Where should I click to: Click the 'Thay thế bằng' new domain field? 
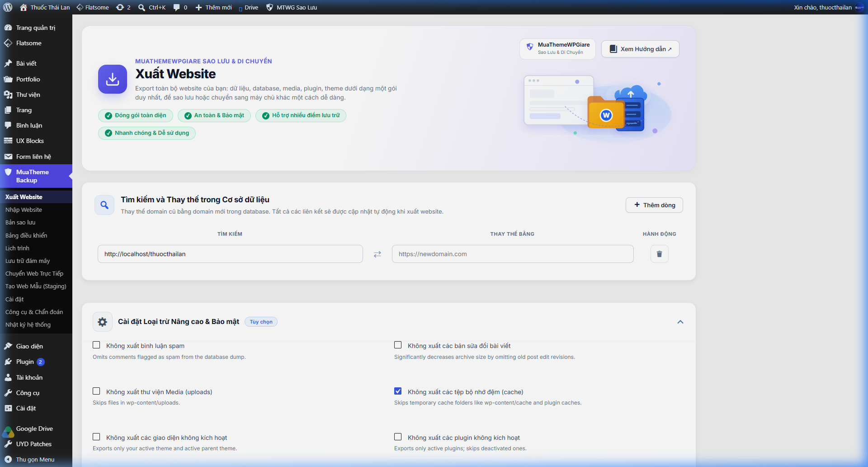click(513, 254)
